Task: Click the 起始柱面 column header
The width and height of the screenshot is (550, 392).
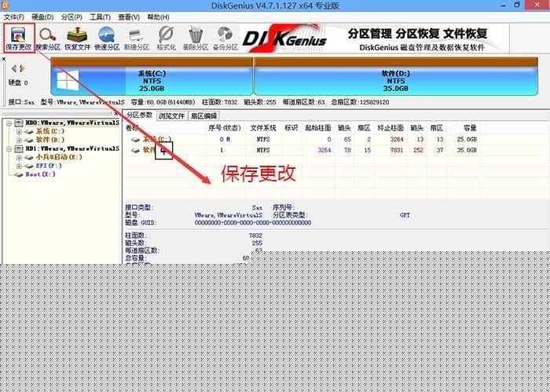Action: [317, 128]
